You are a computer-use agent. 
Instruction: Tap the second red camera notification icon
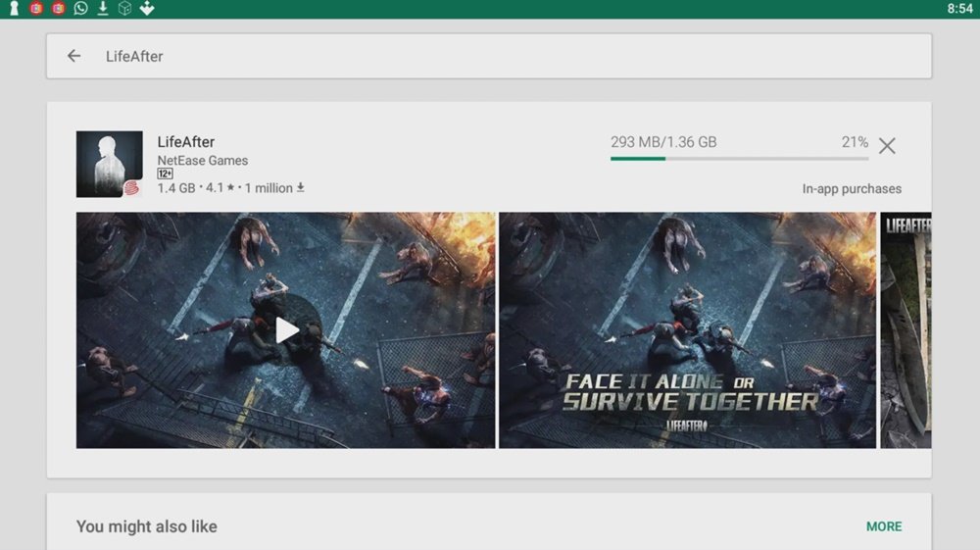pyautogui.click(x=58, y=8)
